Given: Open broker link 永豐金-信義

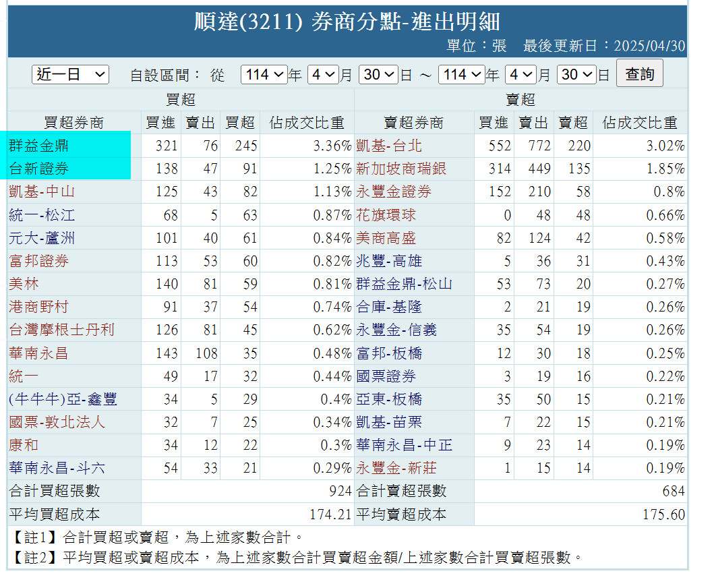Looking at the screenshot, I should tap(396, 330).
